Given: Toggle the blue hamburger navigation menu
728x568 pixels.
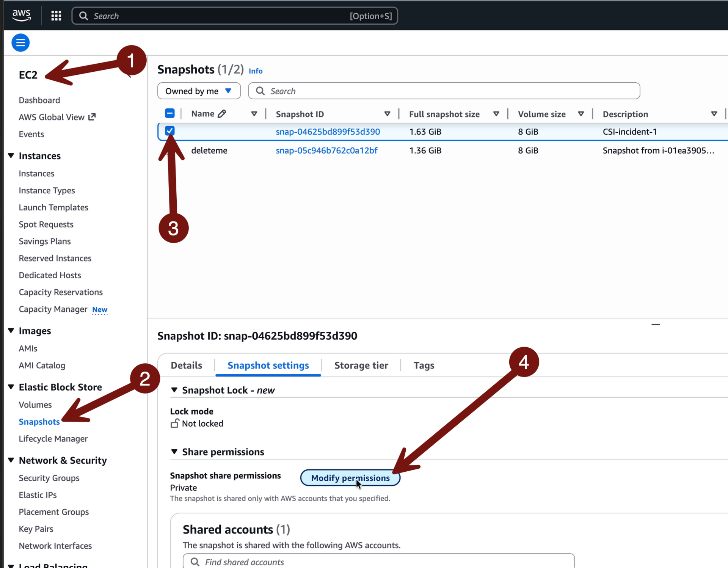Looking at the screenshot, I should pyautogui.click(x=20, y=42).
